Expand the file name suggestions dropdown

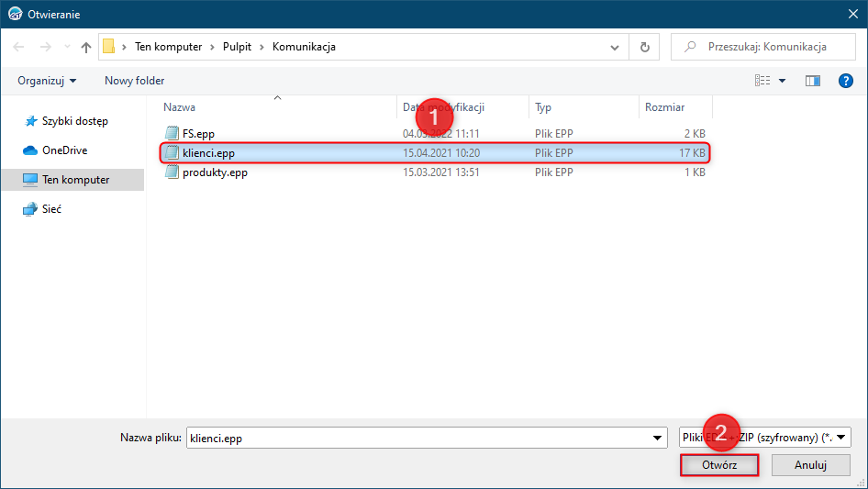pyautogui.click(x=658, y=438)
